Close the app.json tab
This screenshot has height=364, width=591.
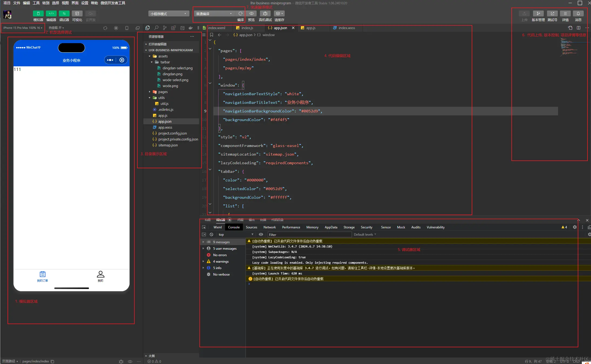pyautogui.click(x=293, y=28)
